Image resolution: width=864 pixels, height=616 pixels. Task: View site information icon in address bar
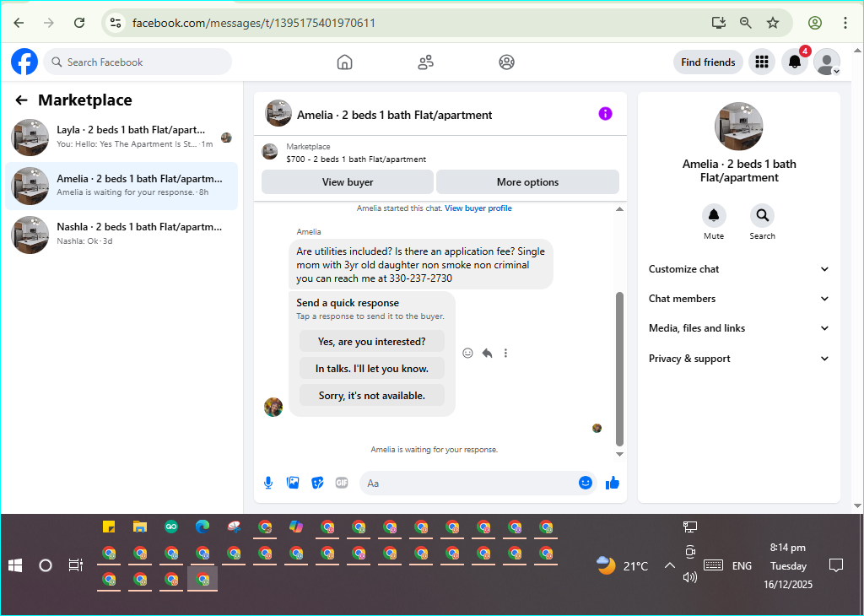pyautogui.click(x=115, y=23)
